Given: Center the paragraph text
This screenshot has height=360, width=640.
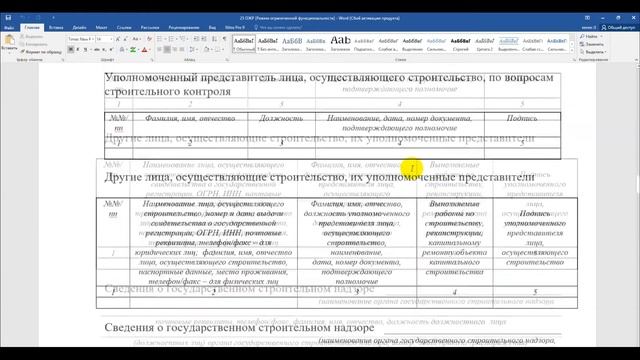Looking at the screenshot, I should click(x=167, y=49).
